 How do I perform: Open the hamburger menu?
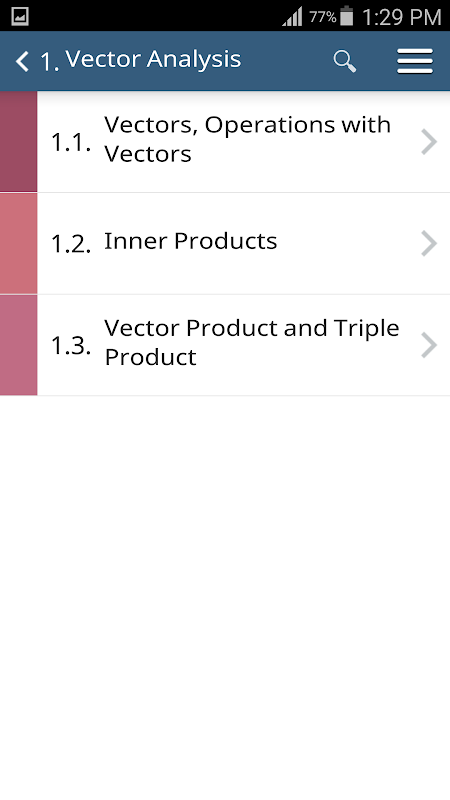tap(415, 61)
